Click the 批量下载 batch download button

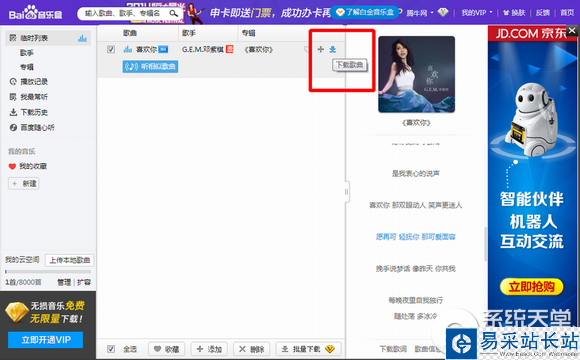(x=308, y=349)
